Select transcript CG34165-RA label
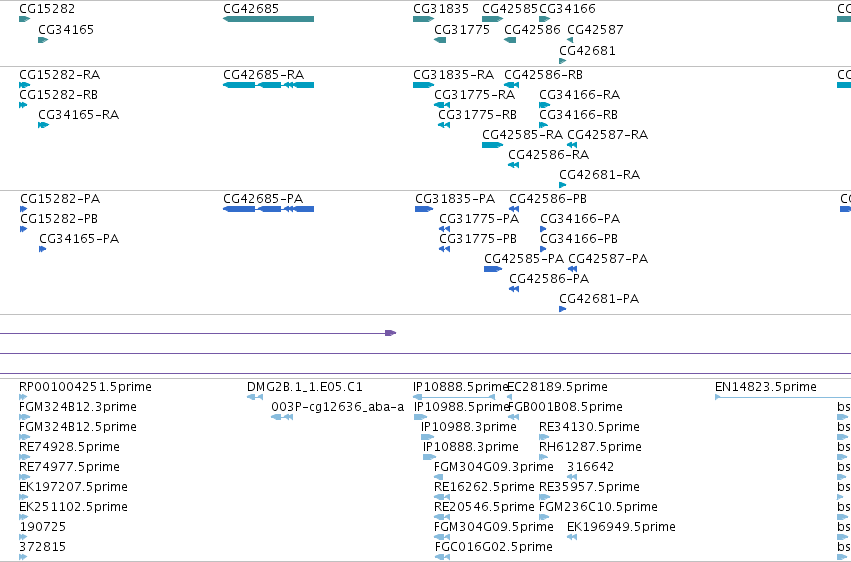This screenshot has height=562, width=851. coord(79,115)
